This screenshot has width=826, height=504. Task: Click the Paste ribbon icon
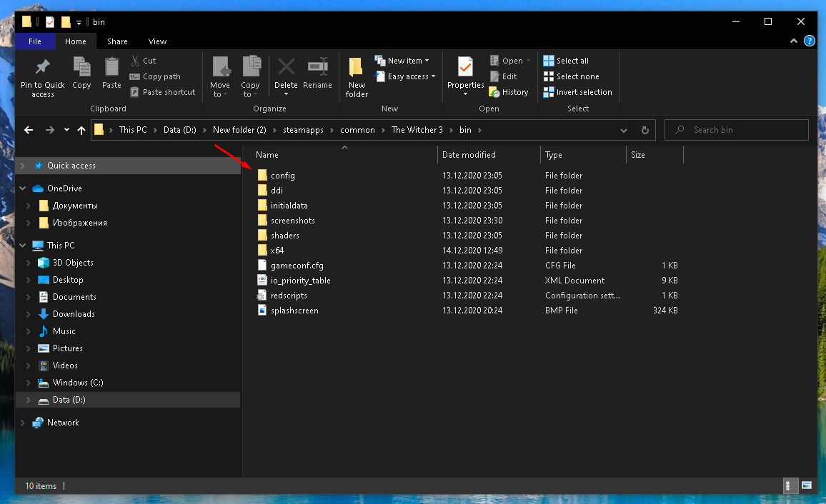111,67
